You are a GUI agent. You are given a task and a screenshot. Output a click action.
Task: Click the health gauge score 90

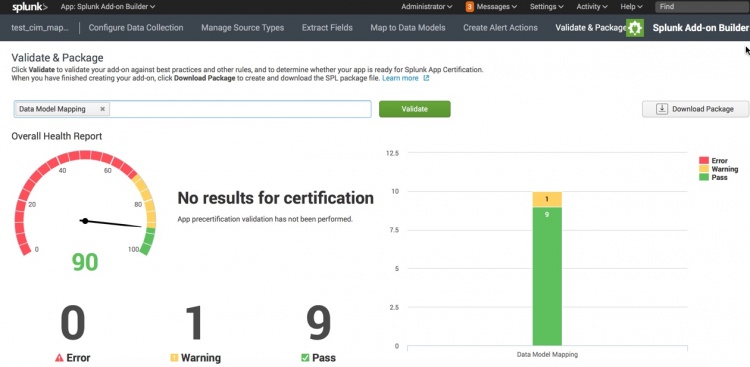(85, 262)
